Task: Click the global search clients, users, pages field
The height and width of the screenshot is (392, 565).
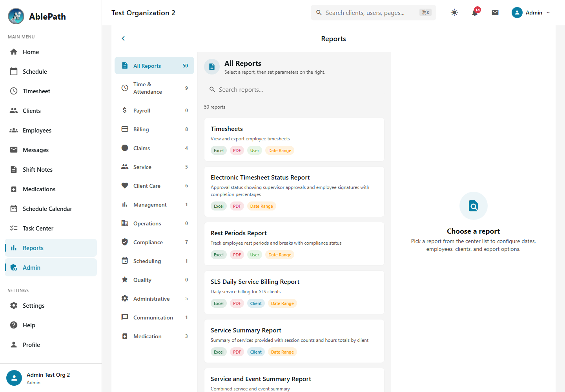Action: 374,13
